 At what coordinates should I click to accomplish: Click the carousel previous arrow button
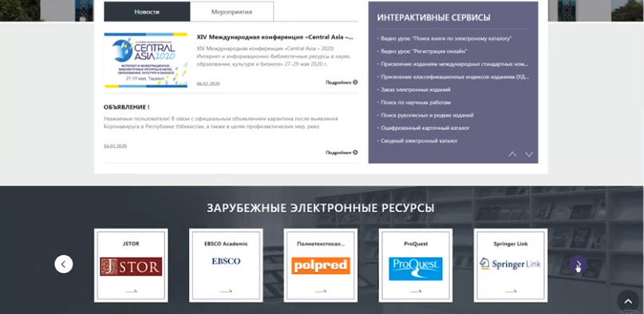click(64, 264)
